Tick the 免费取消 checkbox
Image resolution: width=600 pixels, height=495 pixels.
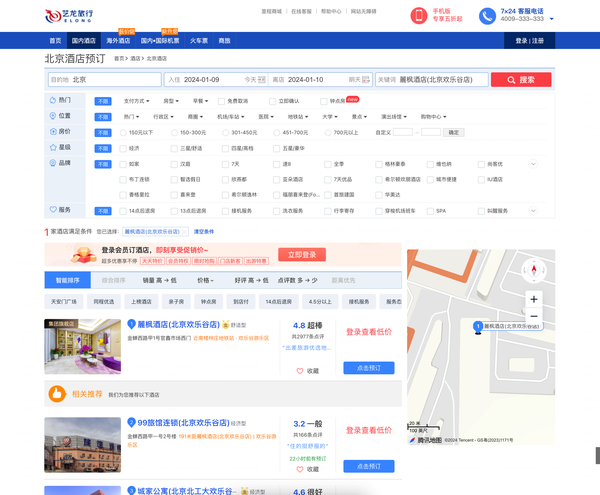(x=221, y=101)
